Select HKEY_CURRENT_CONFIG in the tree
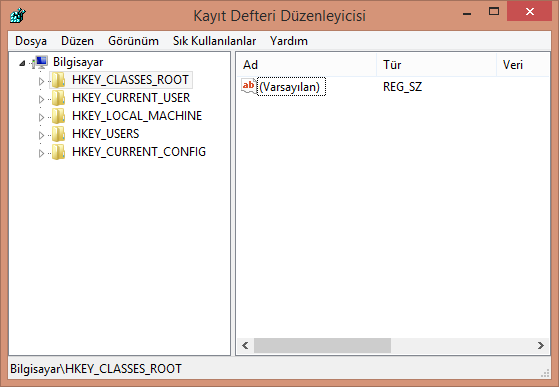The width and height of the screenshot is (559, 387). click(139, 152)
